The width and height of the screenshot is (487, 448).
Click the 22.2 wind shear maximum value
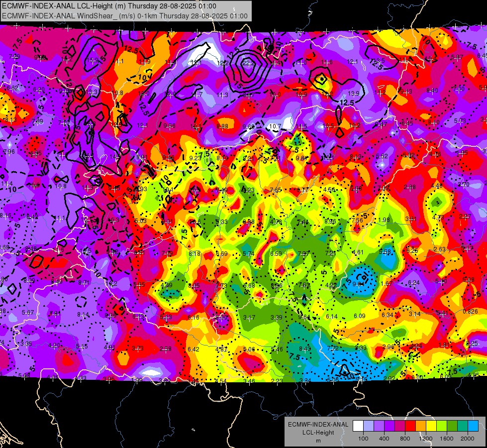point(248,63)
